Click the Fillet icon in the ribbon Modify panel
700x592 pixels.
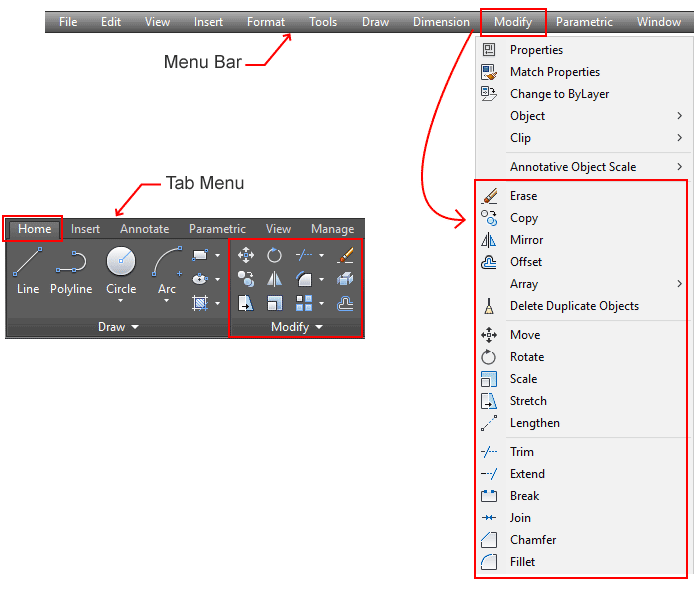pos(304,279)
